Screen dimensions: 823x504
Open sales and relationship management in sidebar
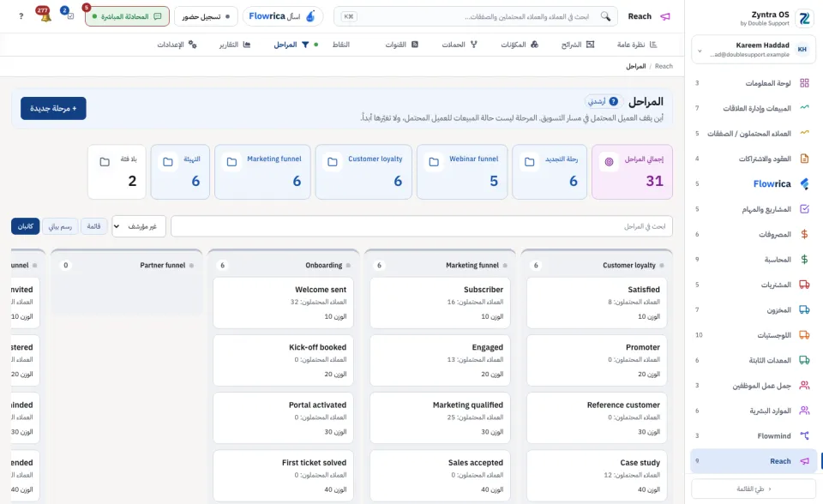coord(754,108)
